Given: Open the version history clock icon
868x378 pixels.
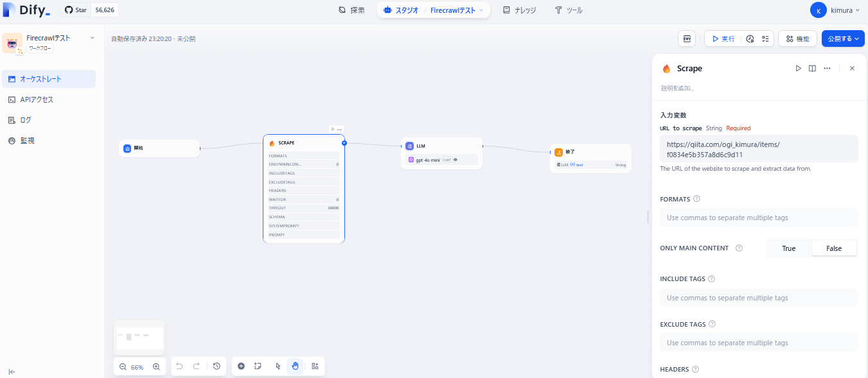Looking at the screenshot, I should tap(217, 366).
